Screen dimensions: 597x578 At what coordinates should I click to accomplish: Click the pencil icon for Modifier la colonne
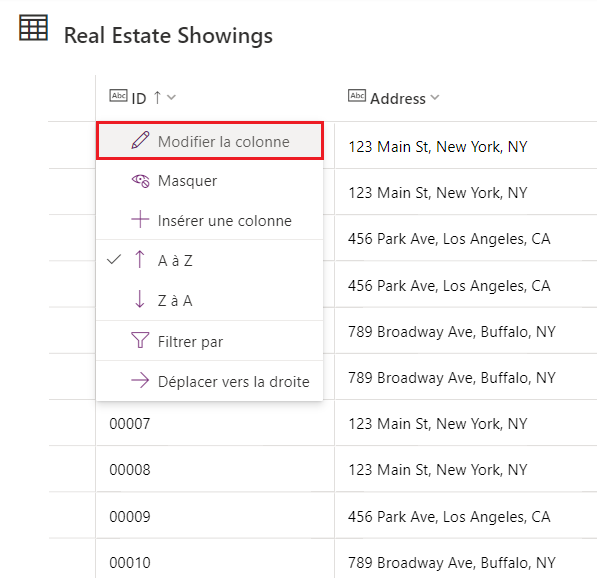140,140
